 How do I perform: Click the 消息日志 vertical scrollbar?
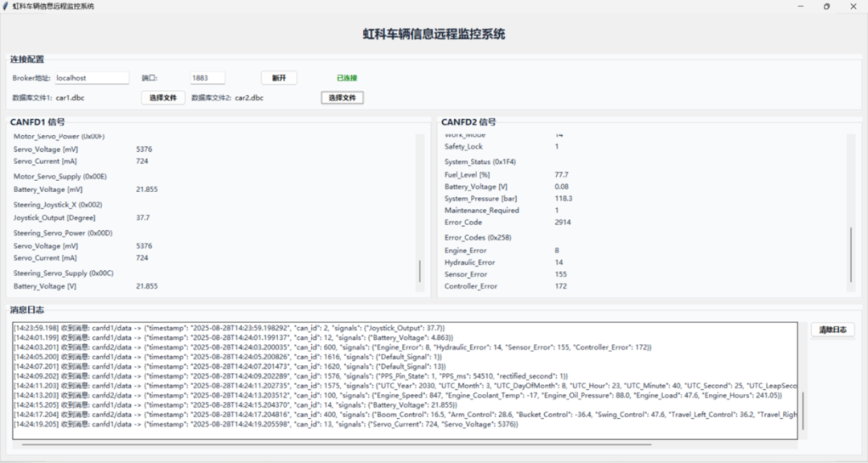(801, 412)
